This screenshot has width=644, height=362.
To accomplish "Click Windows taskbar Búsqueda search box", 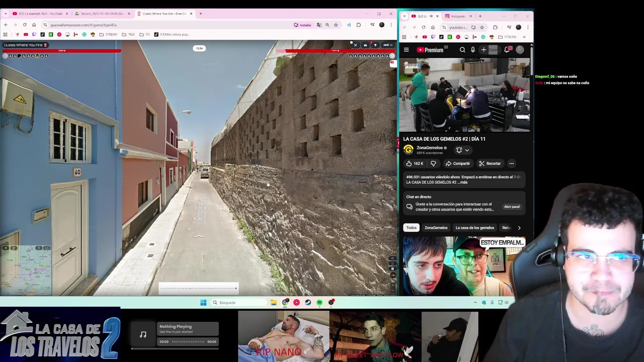I will (238, 303).
